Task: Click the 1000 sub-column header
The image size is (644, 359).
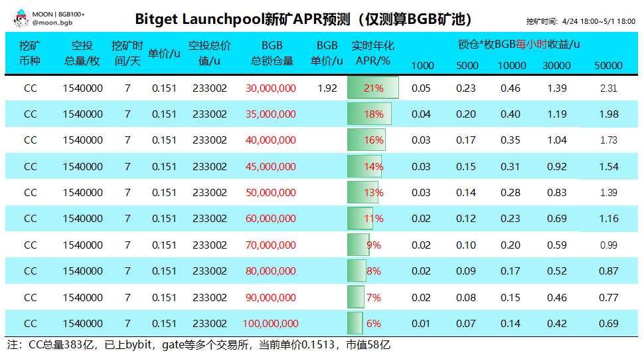Action: (x=422, y=66)
